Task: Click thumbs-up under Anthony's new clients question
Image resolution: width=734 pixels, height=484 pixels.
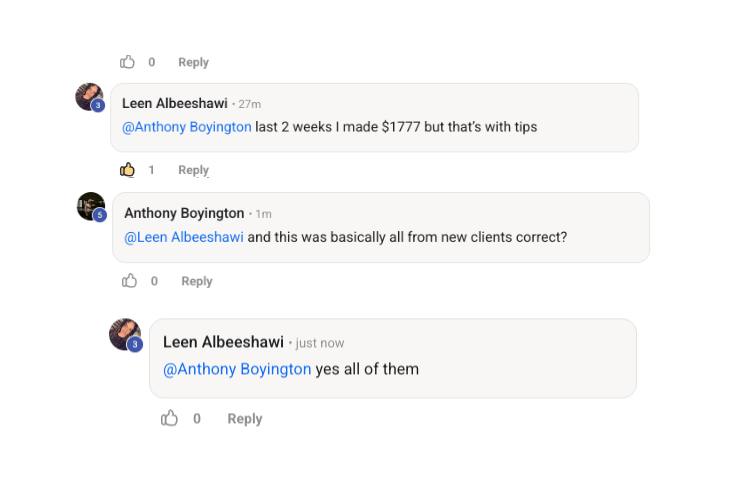Action: [130, 281]
